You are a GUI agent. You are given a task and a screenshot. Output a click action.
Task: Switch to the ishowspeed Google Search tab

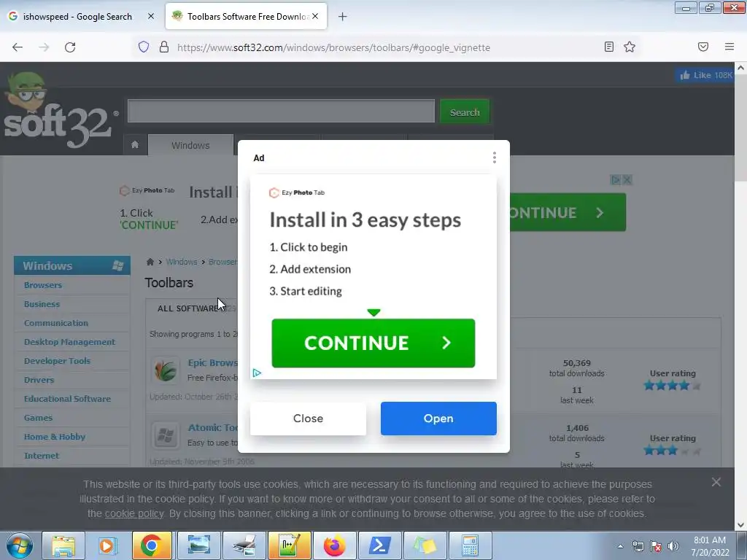tap(77, 17)
